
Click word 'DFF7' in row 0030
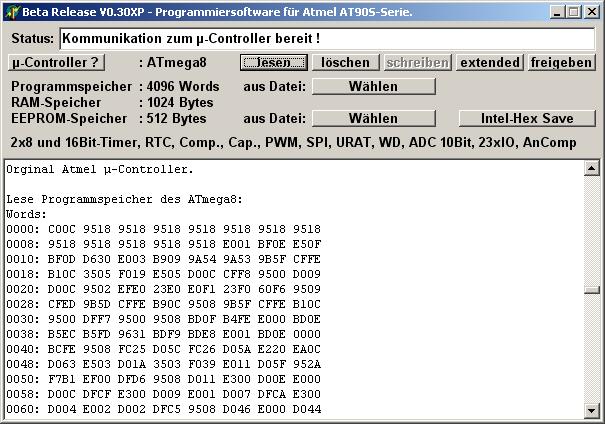click(x=97, y=319)
